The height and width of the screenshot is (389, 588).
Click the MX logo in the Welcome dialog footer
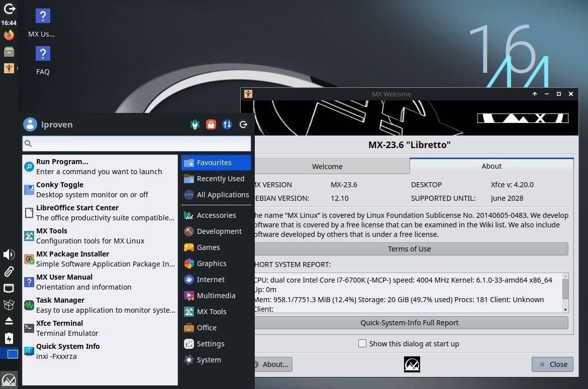[412, 364]
